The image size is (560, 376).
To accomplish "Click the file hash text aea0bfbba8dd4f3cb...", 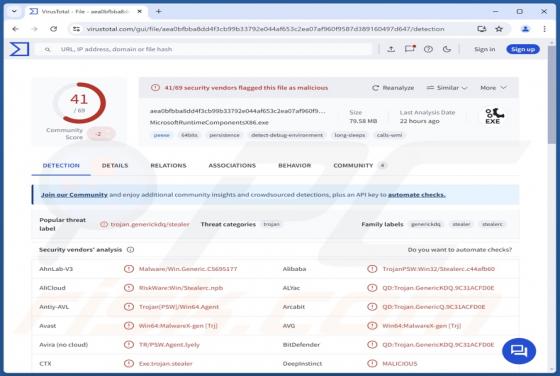I will (238, 111).
